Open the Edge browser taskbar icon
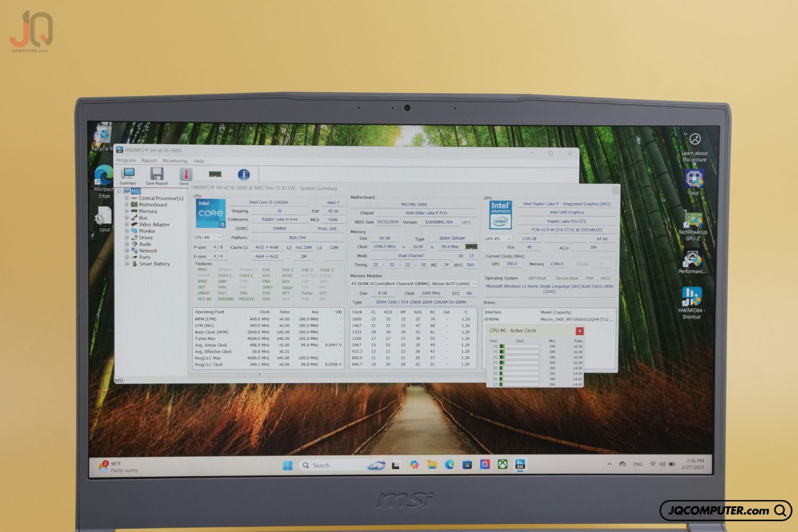Screen dimensions: 798x532 (450, 465)
